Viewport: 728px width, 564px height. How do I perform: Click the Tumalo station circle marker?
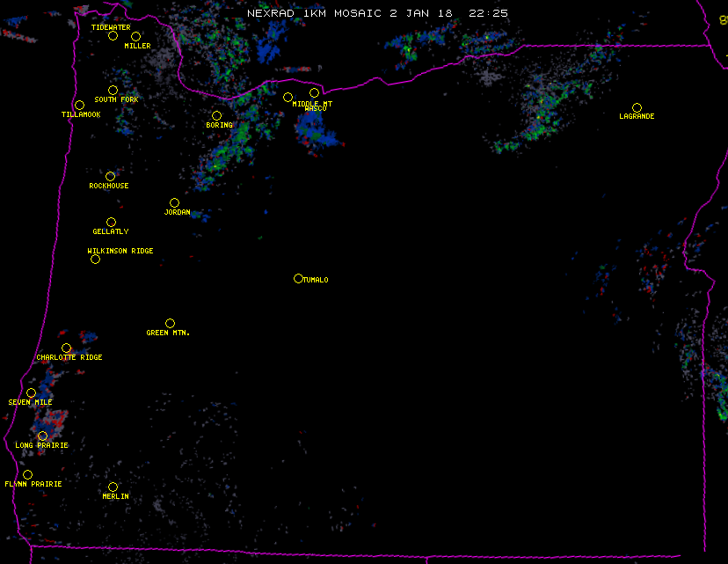pos(298,279)
